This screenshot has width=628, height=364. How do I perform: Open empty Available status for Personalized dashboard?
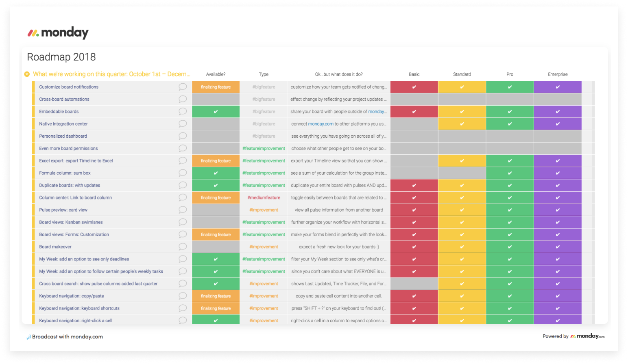click(216, 136)
